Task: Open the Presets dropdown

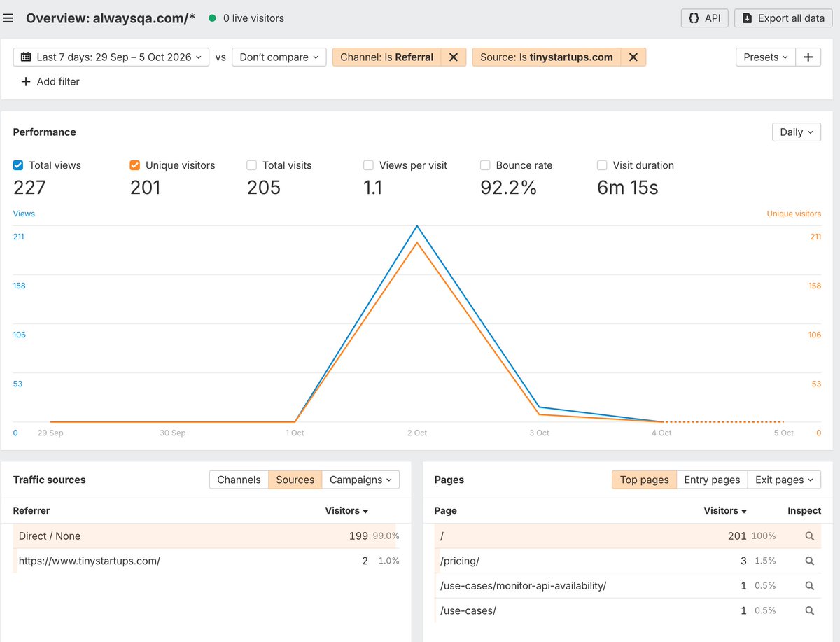Action: [x=766, y=57]
